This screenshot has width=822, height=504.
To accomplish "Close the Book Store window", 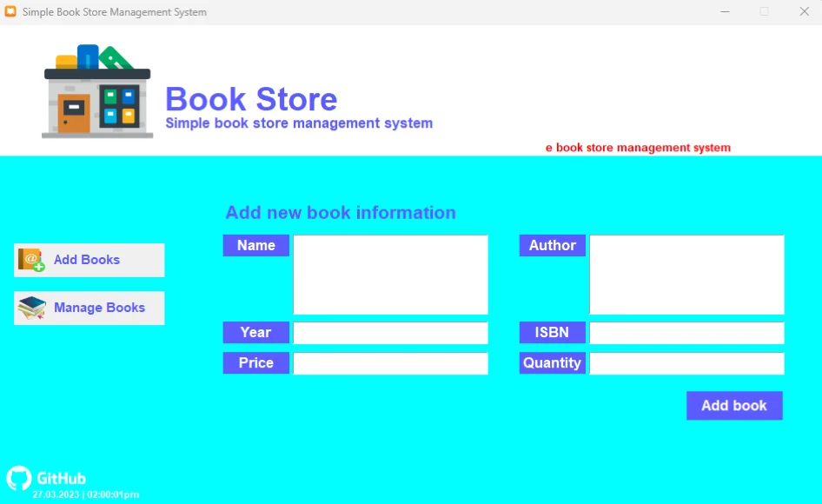I will point(804,11).
